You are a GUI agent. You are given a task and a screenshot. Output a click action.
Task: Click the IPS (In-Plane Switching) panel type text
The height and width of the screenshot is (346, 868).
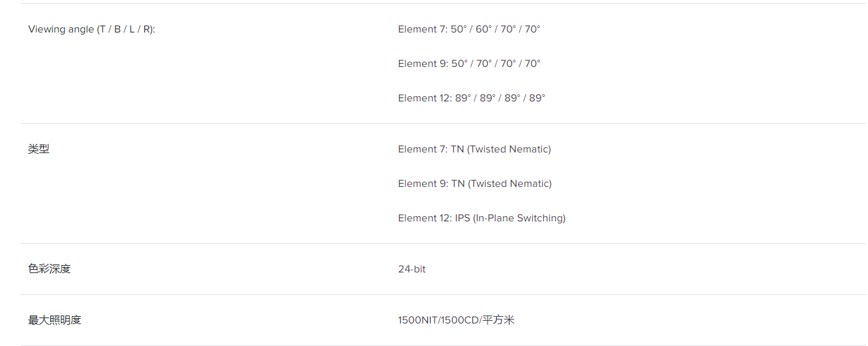pyautogui.click(x=510, y=218)
